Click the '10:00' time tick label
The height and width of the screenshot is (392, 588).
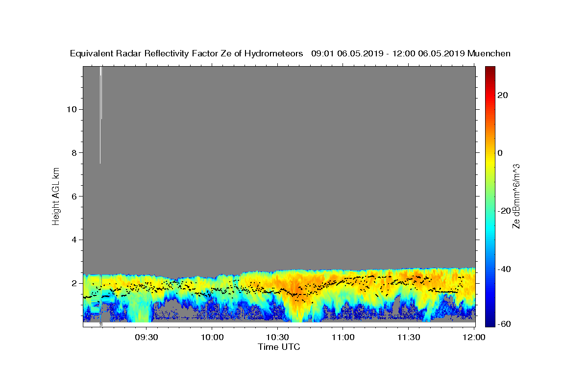(212, 338)
